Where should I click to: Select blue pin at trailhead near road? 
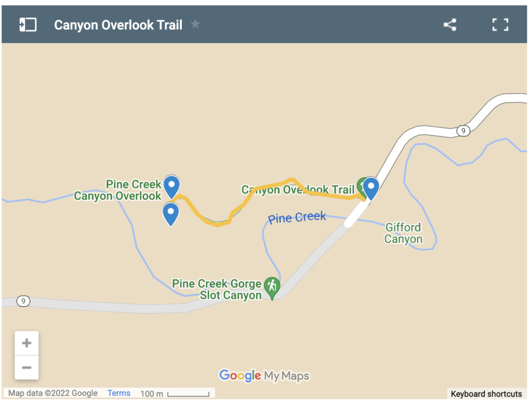pos(371,188)
